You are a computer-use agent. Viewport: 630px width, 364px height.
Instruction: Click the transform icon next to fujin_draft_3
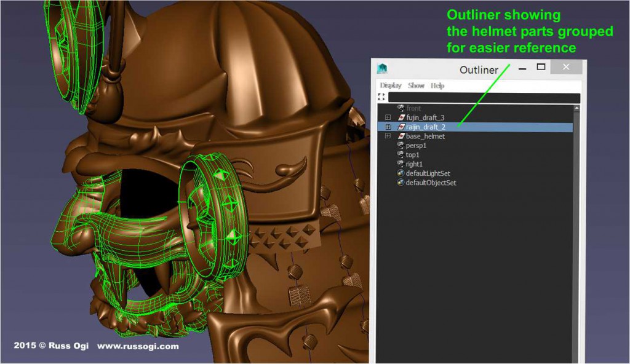pos(401,117)
